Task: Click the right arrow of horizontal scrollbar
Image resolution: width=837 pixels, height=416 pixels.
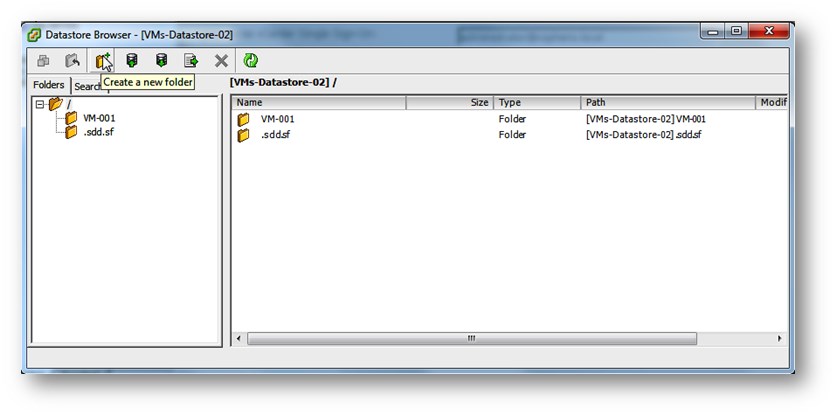Action: pos(779,339)
